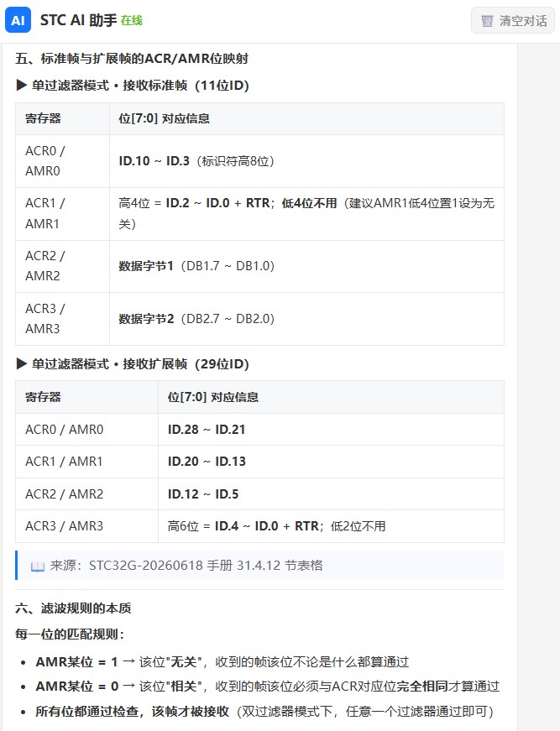Click heading 六、滤波规则的本质
Screen dimensions: 560x731
pyautogui.click(x=73, y=608)
